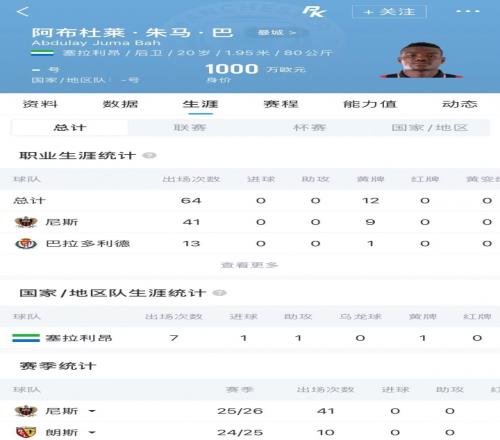Switch to the 能力值 tab
The image size is (500, 440).
(x=370, y=104)
